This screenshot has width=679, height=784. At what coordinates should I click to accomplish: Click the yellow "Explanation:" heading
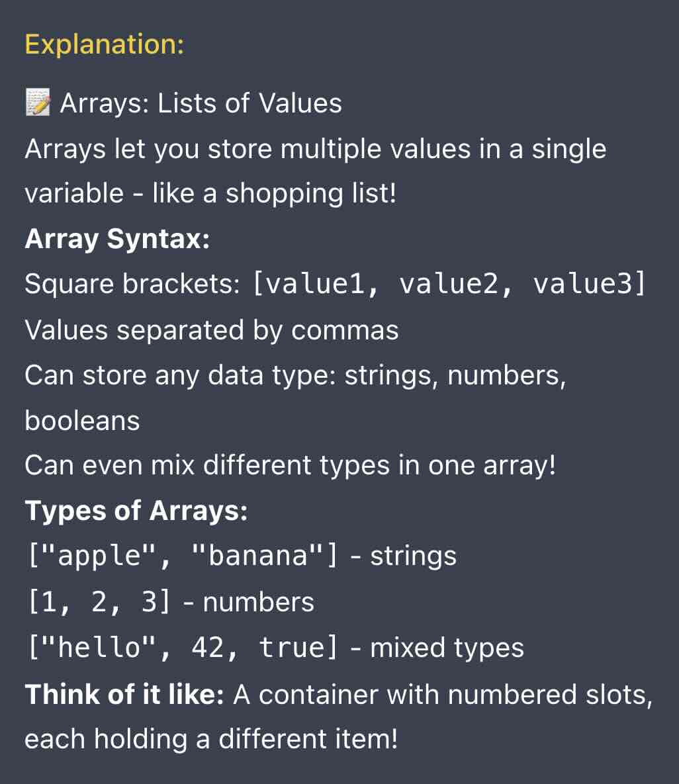[x=104, y=44]
